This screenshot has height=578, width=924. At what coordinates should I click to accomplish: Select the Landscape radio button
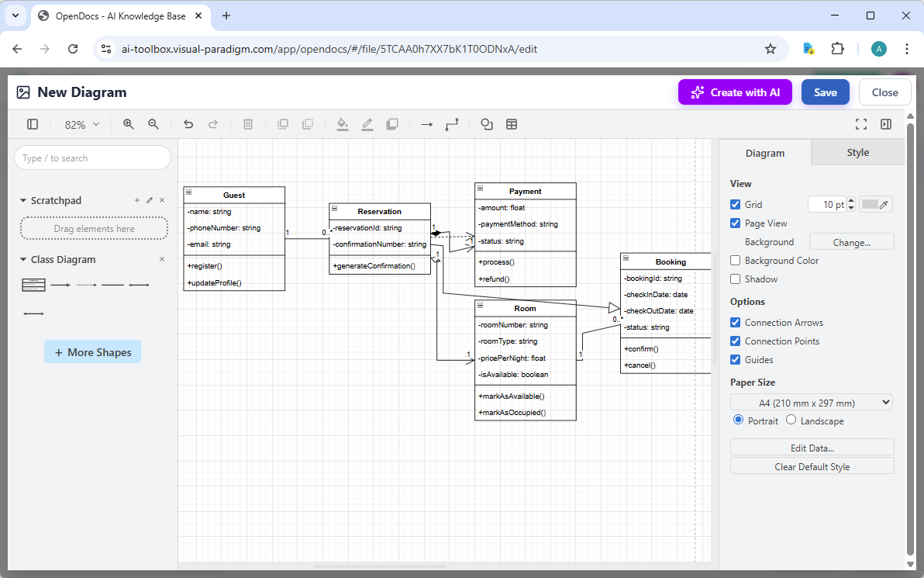tap(791, 419)
